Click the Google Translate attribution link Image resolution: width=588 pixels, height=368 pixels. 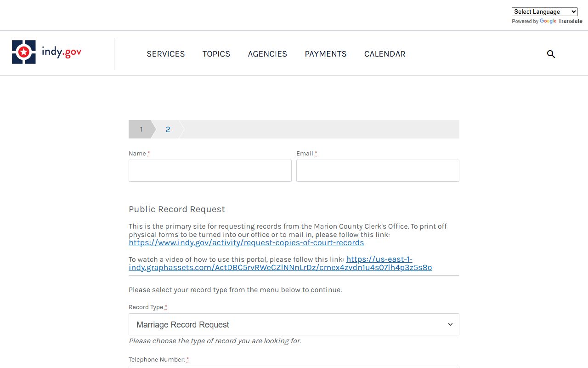561,21
